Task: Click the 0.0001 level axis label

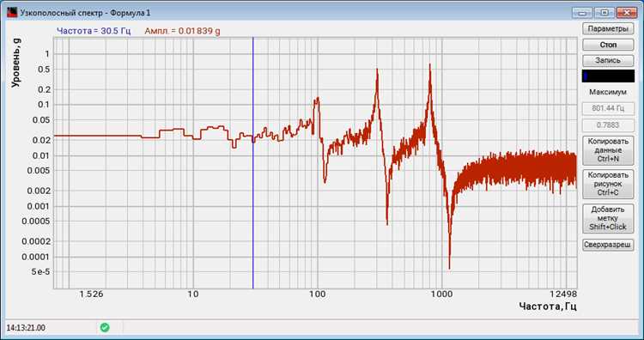Action: (x=36, y=257)
